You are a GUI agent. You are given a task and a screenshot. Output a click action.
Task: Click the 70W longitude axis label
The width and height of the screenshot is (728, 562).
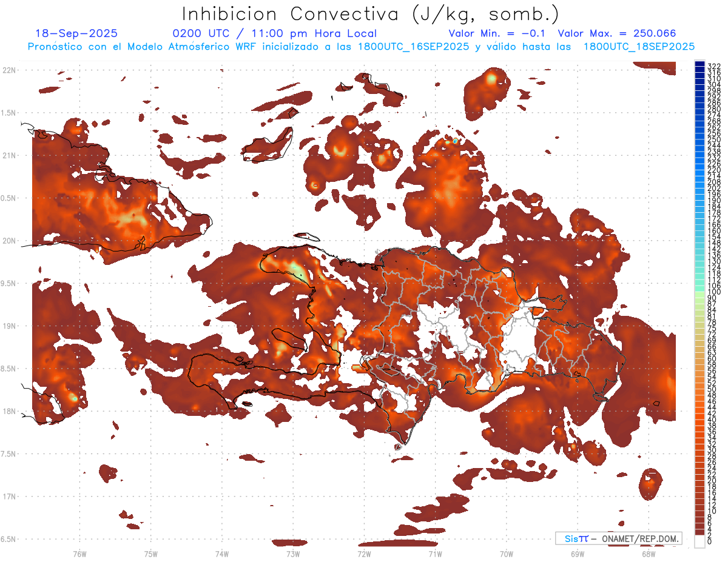tap(507, 554)
